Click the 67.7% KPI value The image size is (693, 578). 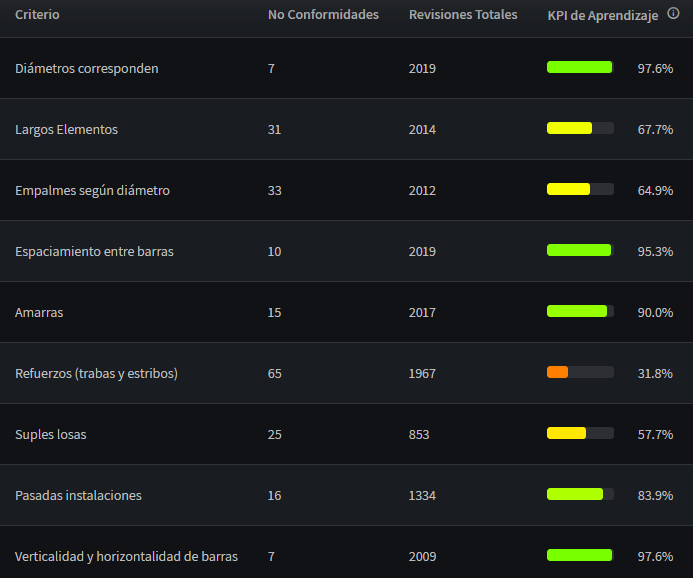coord(655,129)
